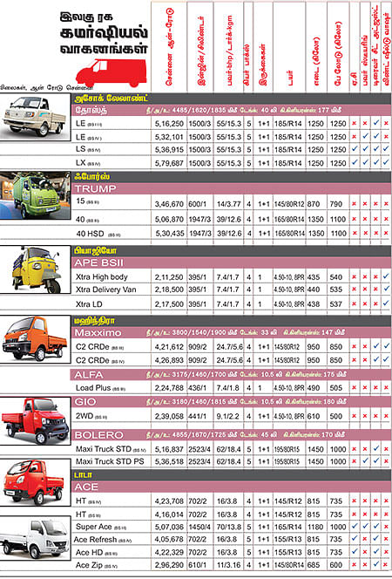Select the பியாஜியோ brand header
This screenshot has height=579, width=392.
(95, 251)
